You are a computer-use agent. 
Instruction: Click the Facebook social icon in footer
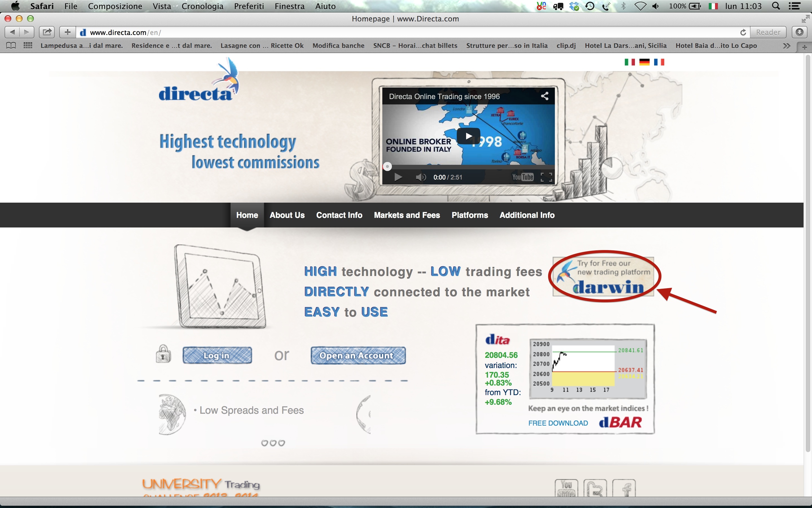coord(624,488)
